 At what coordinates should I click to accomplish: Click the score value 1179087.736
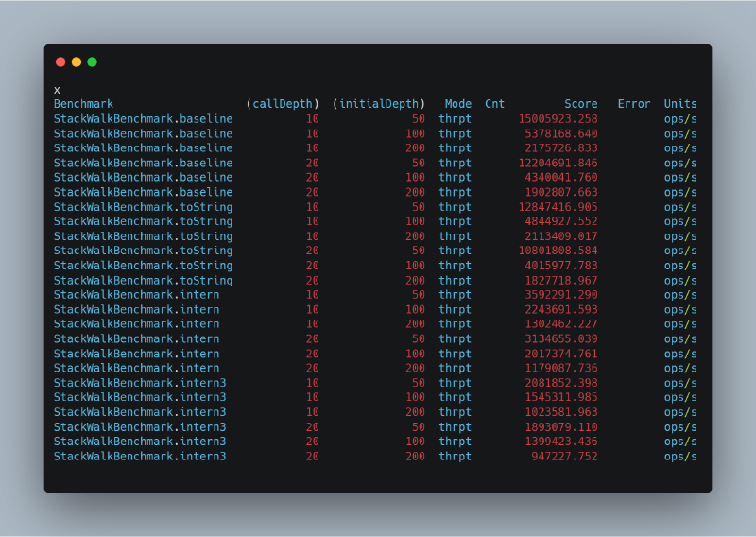561,368
